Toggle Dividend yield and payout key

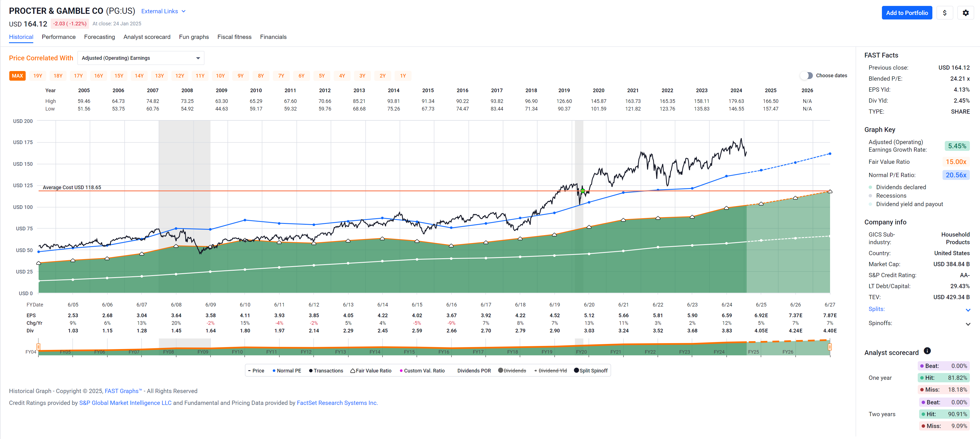click(x=905, y=204)
